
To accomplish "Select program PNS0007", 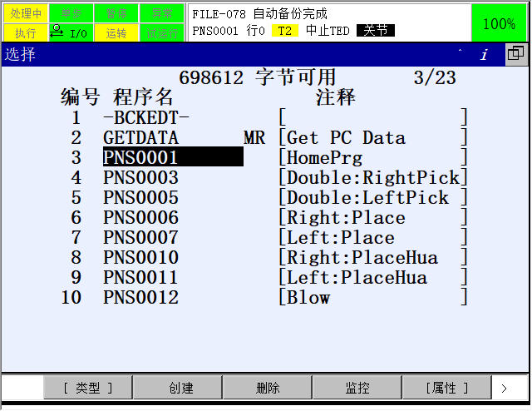I will (x=140, y=237).
